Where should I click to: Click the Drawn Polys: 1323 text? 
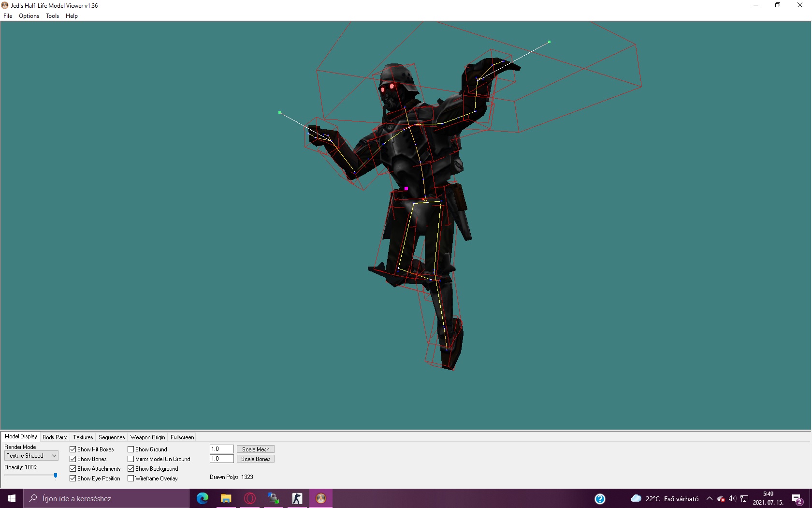232,477
